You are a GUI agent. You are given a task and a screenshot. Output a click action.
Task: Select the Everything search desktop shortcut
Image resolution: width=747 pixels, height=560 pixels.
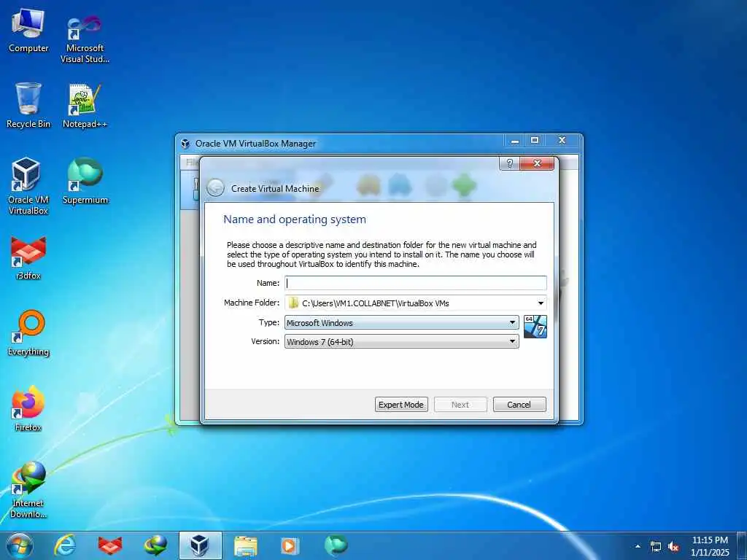click(28, 333)
